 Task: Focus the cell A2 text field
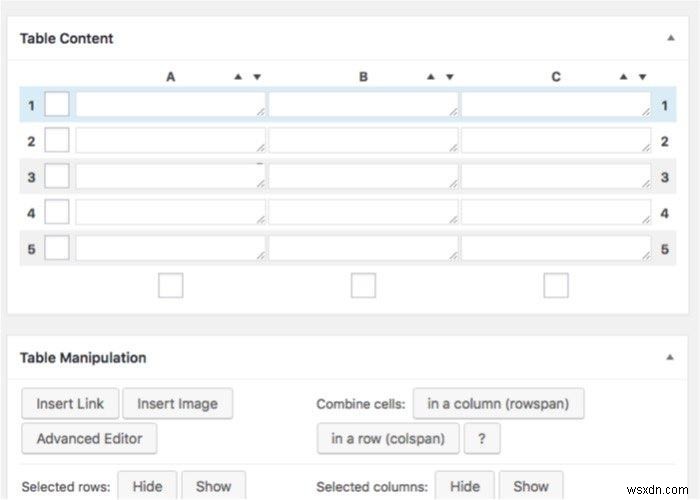pyautogui.click(x=171, y=141)
